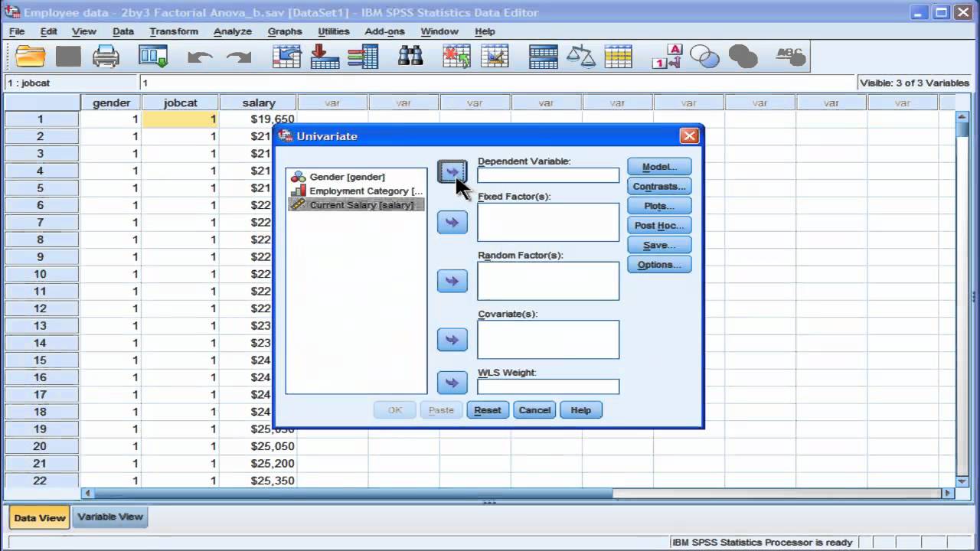Open the Graphs menu
Screen dimensions: 980x551
pyautogui.click(x=285, y=31)
